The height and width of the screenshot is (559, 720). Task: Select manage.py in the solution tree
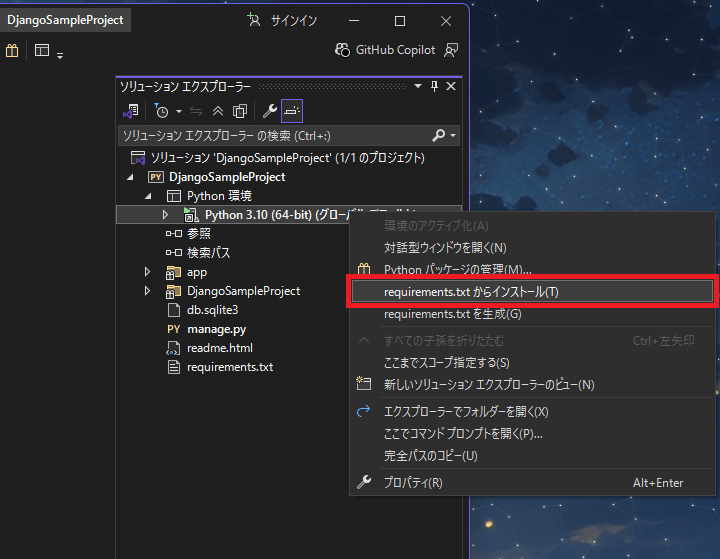[x=215, y=329]
